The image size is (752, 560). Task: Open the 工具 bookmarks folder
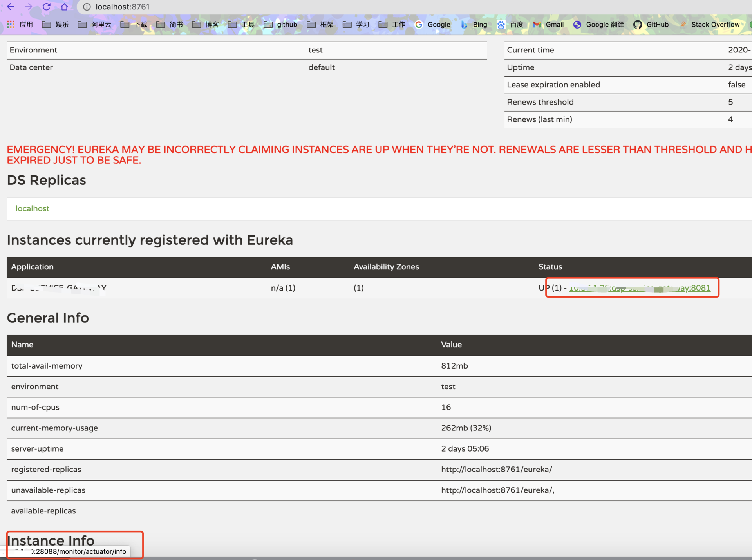tap(241, 24)
